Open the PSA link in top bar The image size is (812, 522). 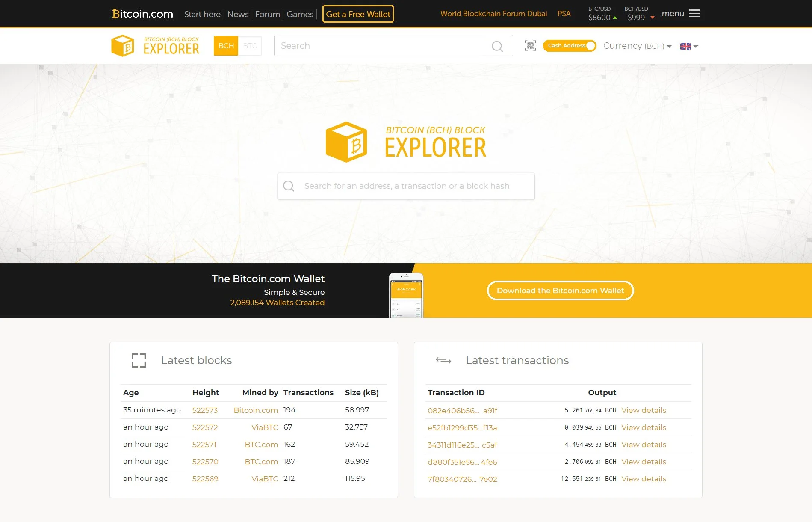click(564, 14)
